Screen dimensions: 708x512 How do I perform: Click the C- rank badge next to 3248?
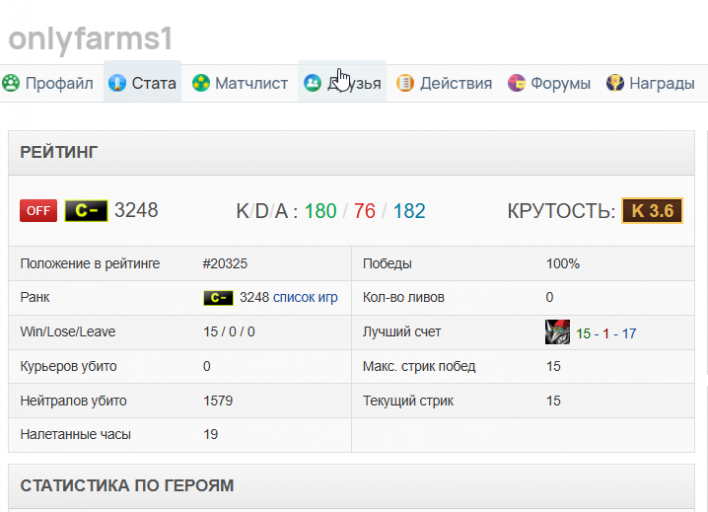point(86,210)
